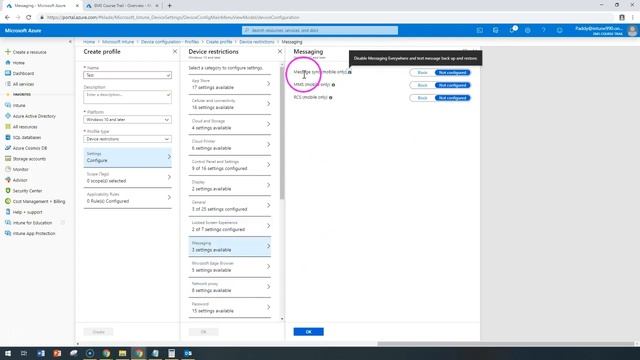Expand App Store 17 settings category
Screen dimensions: 640x360
(230, 84)
